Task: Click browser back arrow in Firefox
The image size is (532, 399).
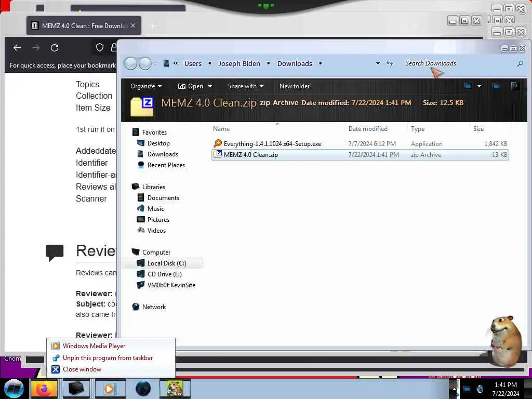Action: point(17,48)
